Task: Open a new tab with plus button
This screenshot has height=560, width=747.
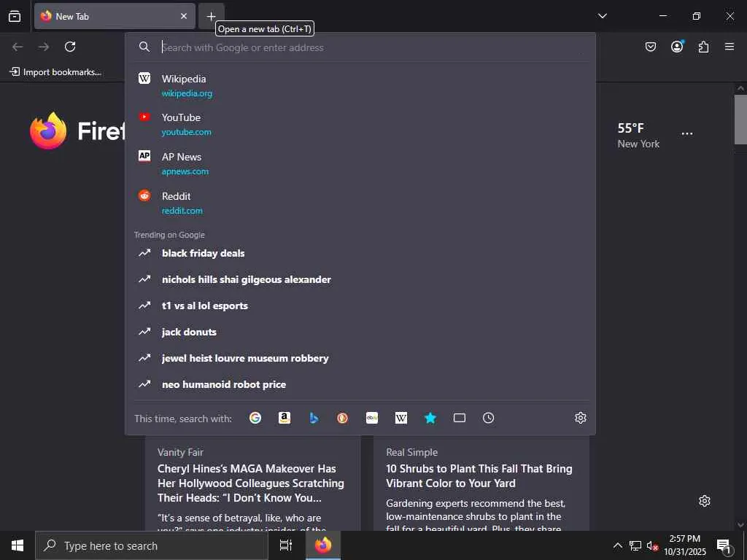Action: coord(211,16)
